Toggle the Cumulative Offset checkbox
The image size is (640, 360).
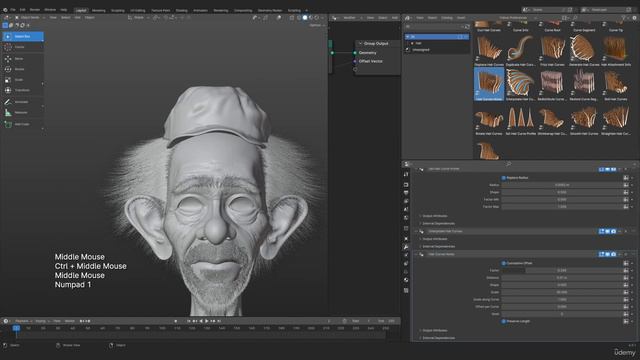[x=503, y=263]
